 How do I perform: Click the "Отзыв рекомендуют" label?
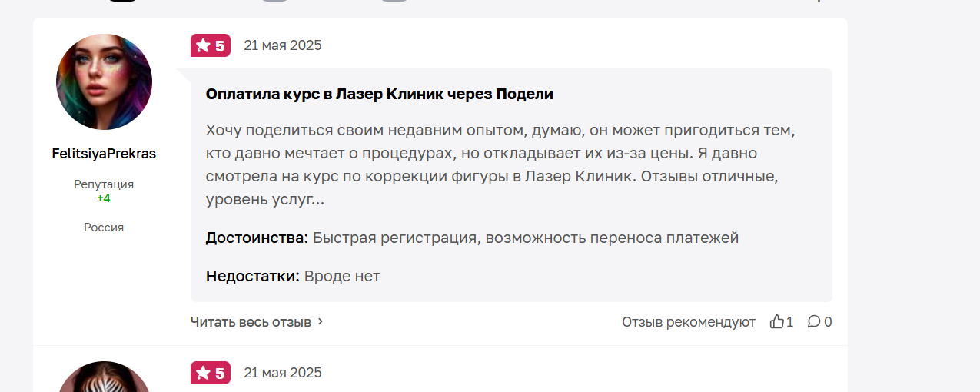[689, 322]
